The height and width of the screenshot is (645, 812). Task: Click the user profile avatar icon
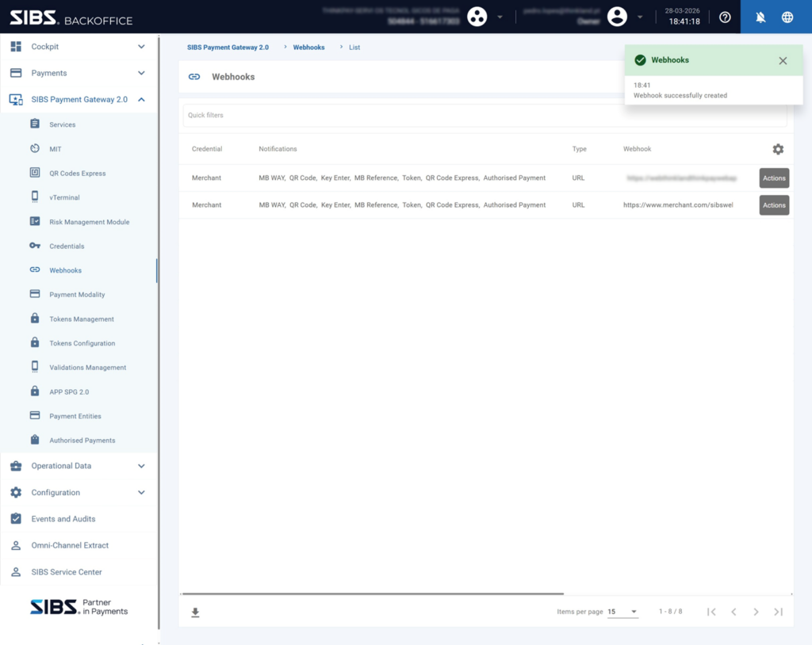pos(617,17)
